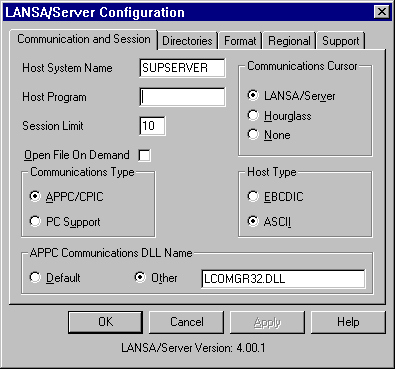395x369 pixels.
Task: Click the Communications Cursor group label
Action: coord(302,66)
